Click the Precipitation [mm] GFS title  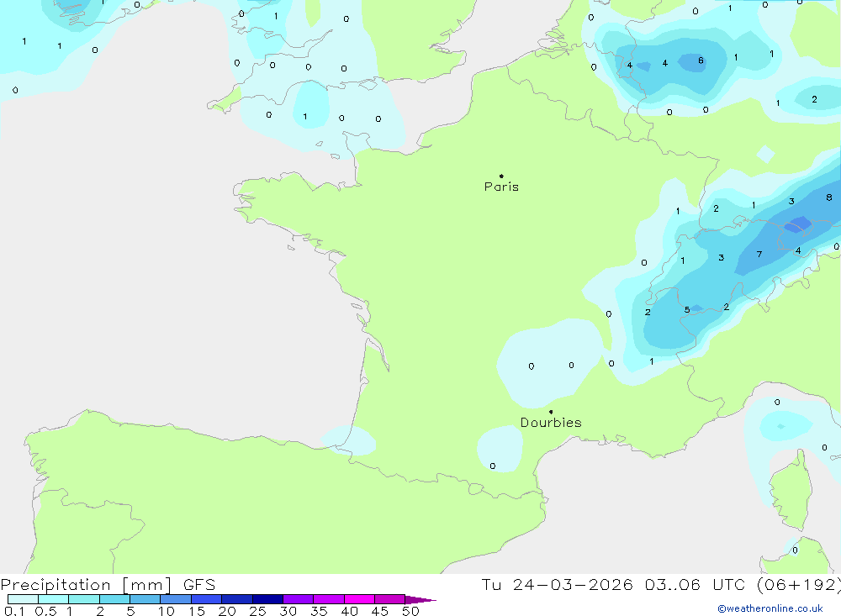(108, 584)
